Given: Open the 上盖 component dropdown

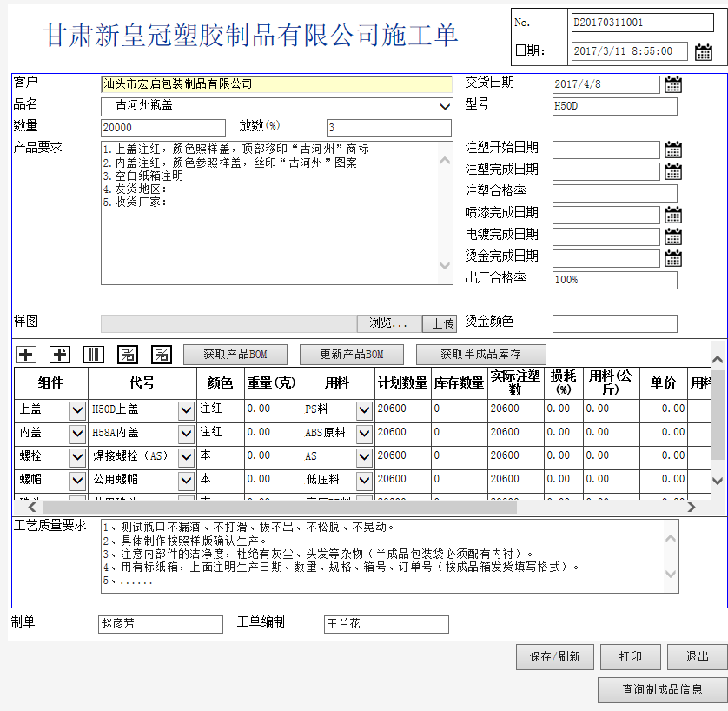Looking at the screenshot, I should [78, 409].
